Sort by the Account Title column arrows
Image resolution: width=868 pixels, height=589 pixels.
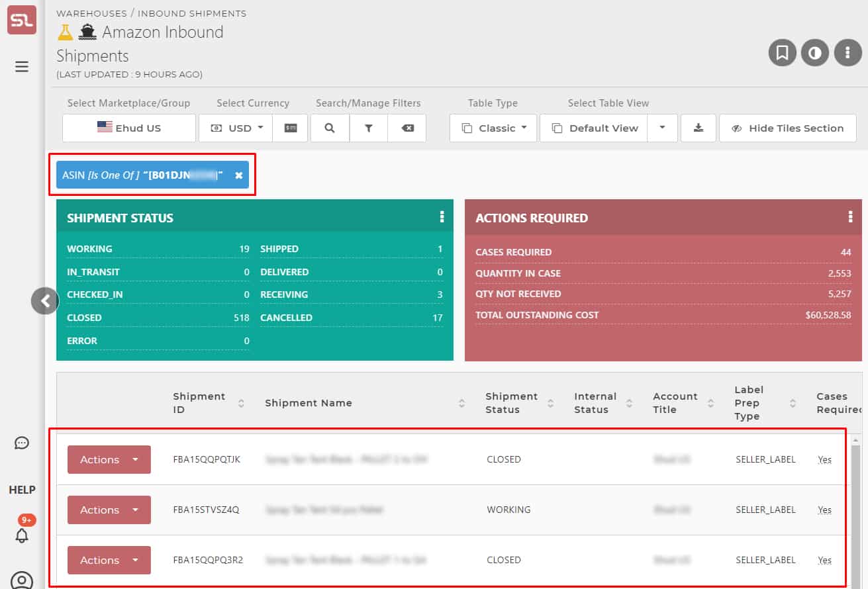(710, 403)
